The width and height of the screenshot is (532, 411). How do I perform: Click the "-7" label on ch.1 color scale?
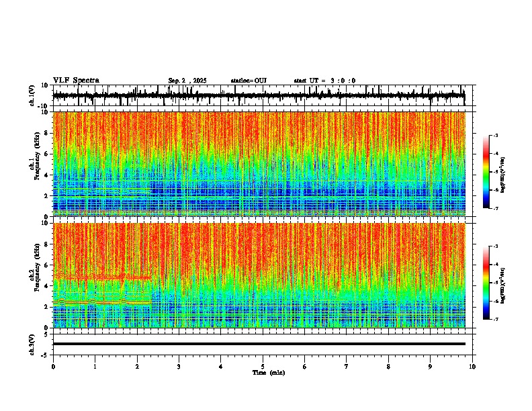pos(496,208)
